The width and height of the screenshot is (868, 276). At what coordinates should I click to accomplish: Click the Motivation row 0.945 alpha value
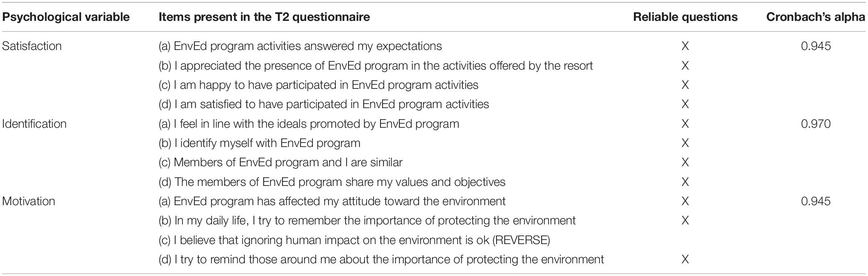[x=816, y=201]
